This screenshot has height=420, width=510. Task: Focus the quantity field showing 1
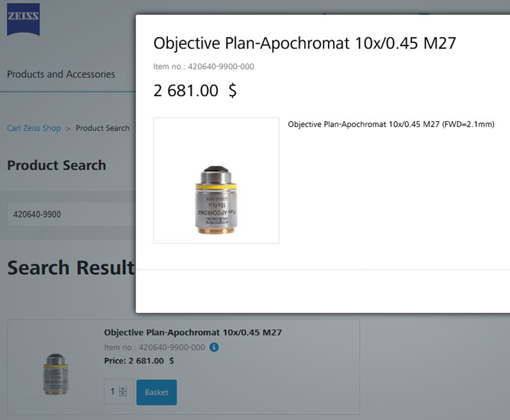pos(112,391)
